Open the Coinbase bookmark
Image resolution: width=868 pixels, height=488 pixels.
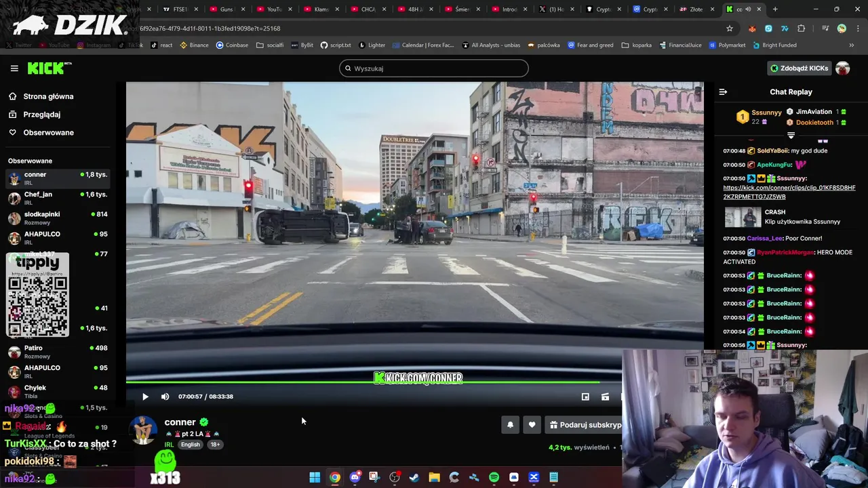pyautogui.click(x=232, y=45)
